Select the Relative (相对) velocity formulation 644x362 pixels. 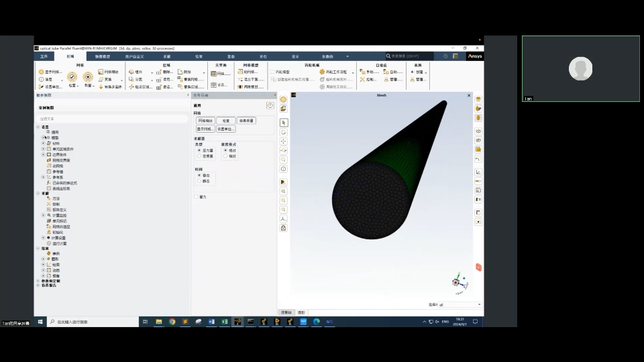(225, 156)
